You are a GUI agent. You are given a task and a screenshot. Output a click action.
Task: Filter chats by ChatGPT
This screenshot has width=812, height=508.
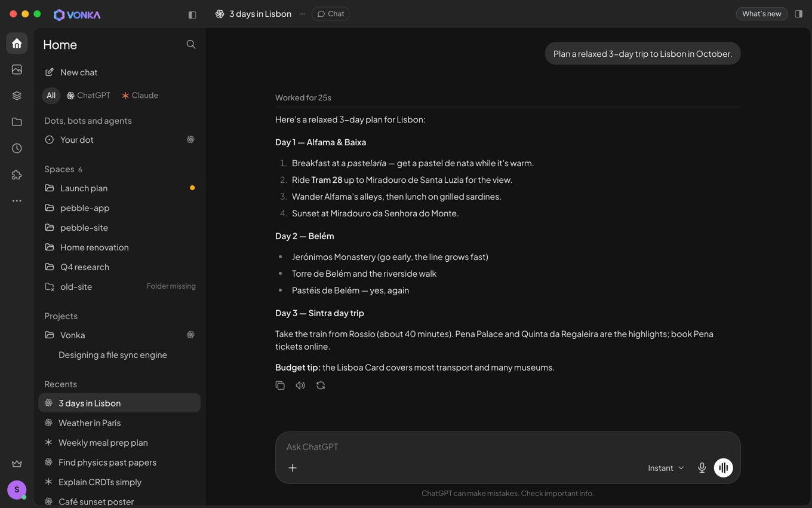(88, 96)
